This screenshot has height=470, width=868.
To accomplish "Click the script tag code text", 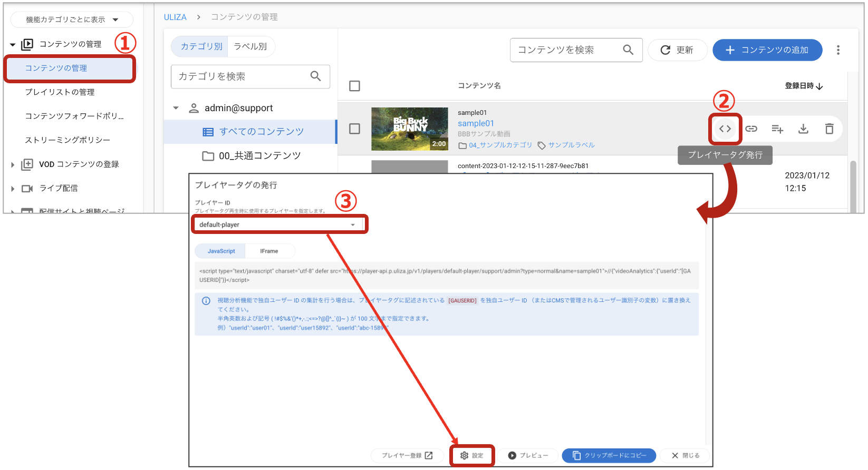I will (x=446, y=276).
